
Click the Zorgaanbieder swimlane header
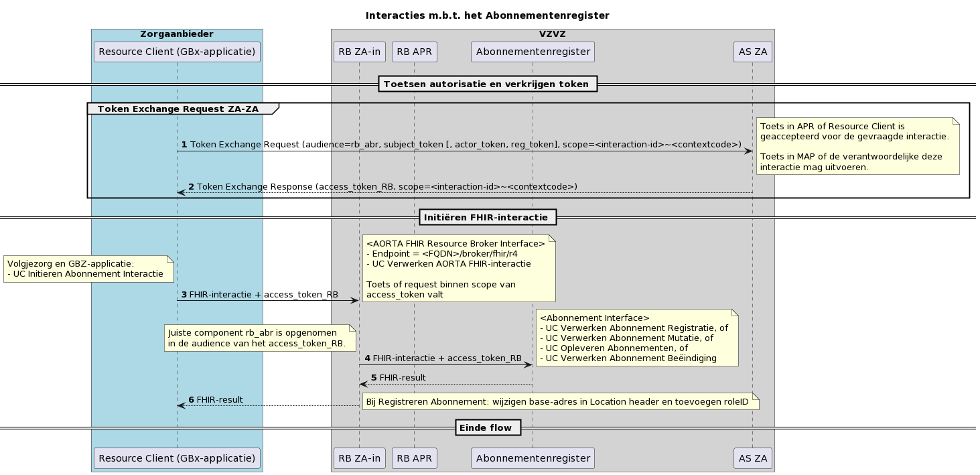click(176, 32)
